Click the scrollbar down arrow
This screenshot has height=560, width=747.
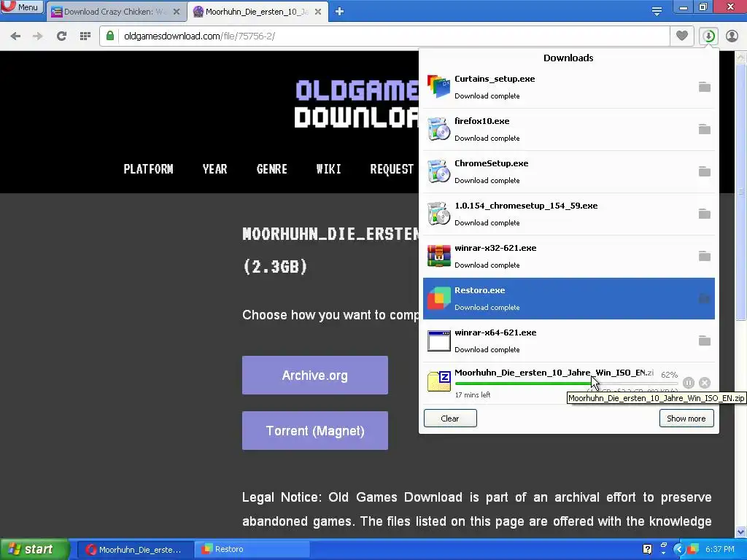pos(741,532)
